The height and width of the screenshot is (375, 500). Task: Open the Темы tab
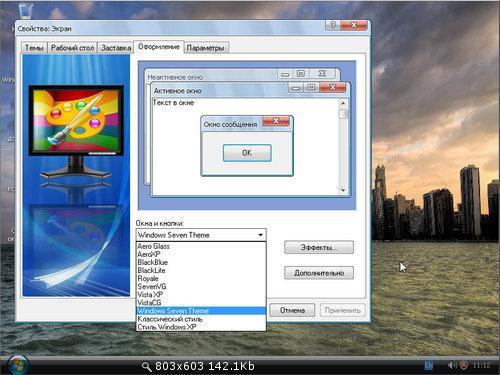(x=34, y=48)
